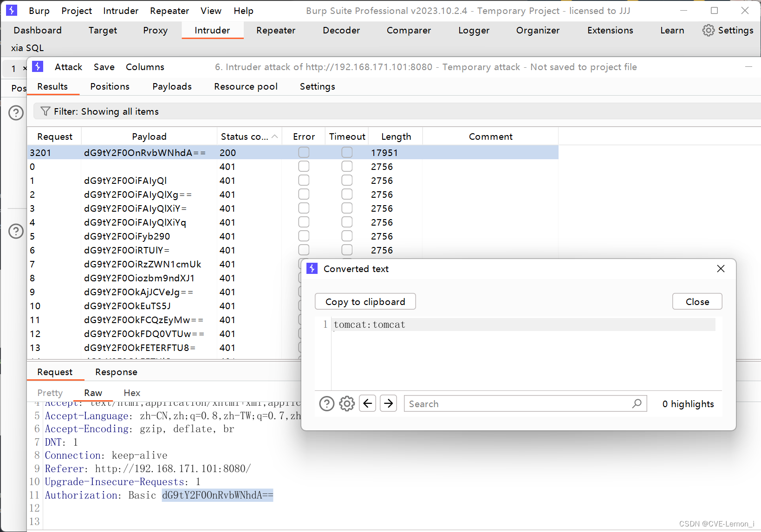Click the Authorization Basic header value
The image size is (761, 532).
[x=218, y=495]
